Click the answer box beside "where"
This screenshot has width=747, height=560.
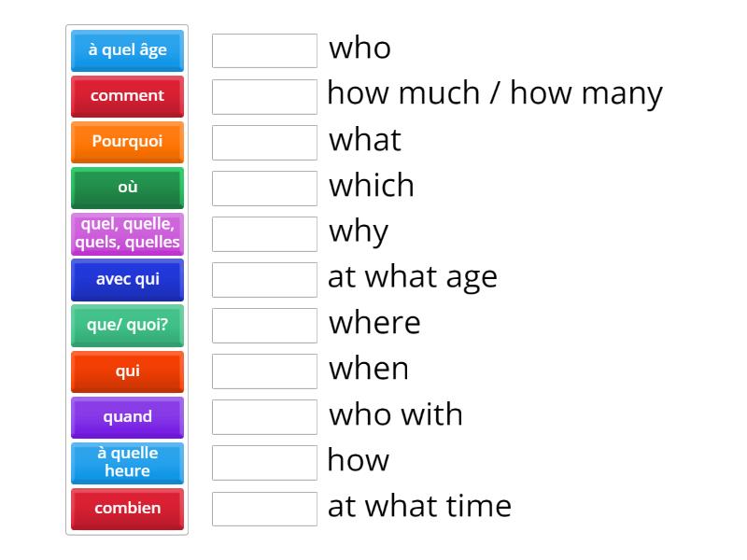pos(264,325)
